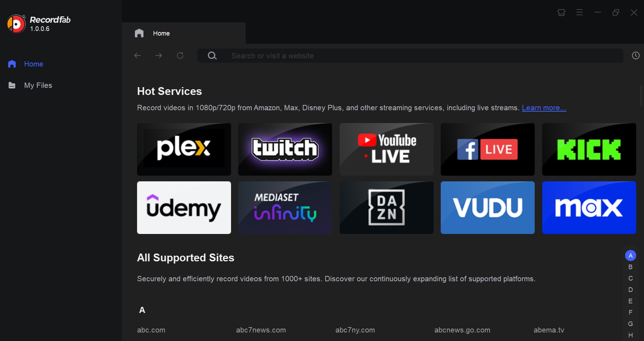Open the abc7ny.com site link

coord(355,330)
